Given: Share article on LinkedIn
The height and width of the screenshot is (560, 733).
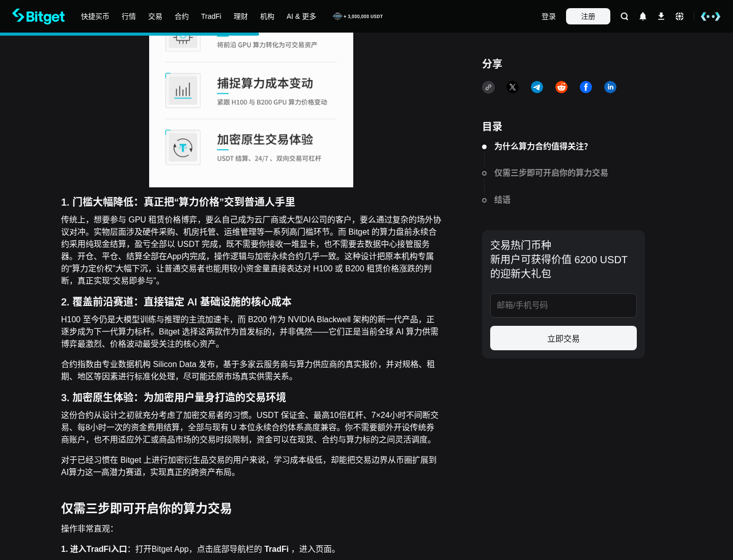Looking at the screenshot, I should click(610, 87).
